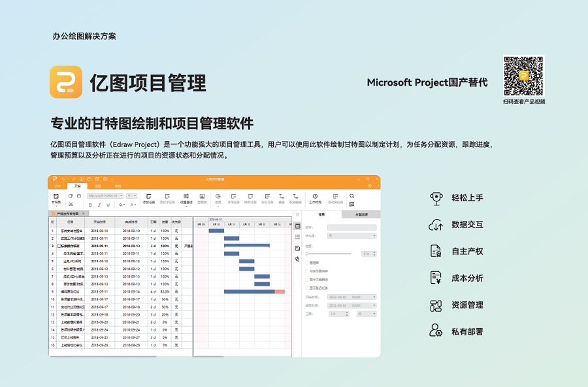Click the undo arrow in the title bar
The image size is (588, 387).
pyautogui.click(x=64, y=179)
